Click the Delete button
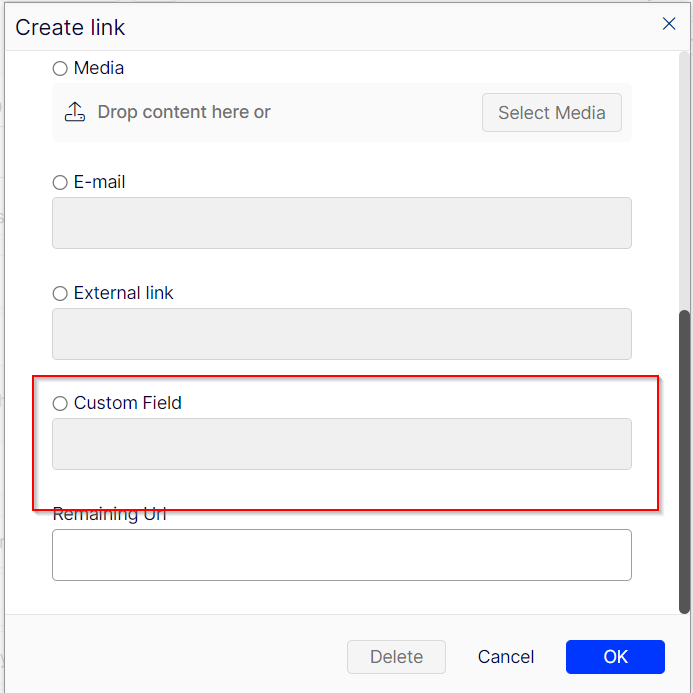693x693 pixels. pyautogui.click(x=396, y=657)
